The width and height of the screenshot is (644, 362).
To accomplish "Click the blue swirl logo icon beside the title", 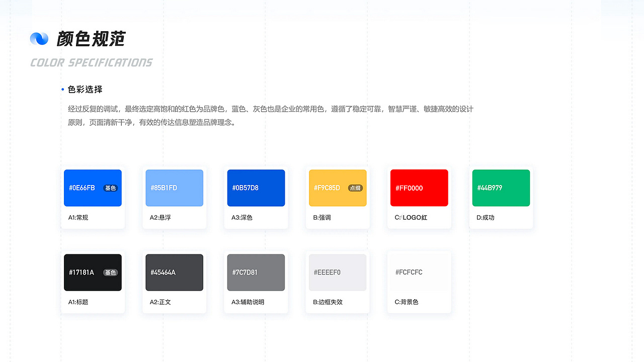I will pyautogui.click(x=39, y=38).
